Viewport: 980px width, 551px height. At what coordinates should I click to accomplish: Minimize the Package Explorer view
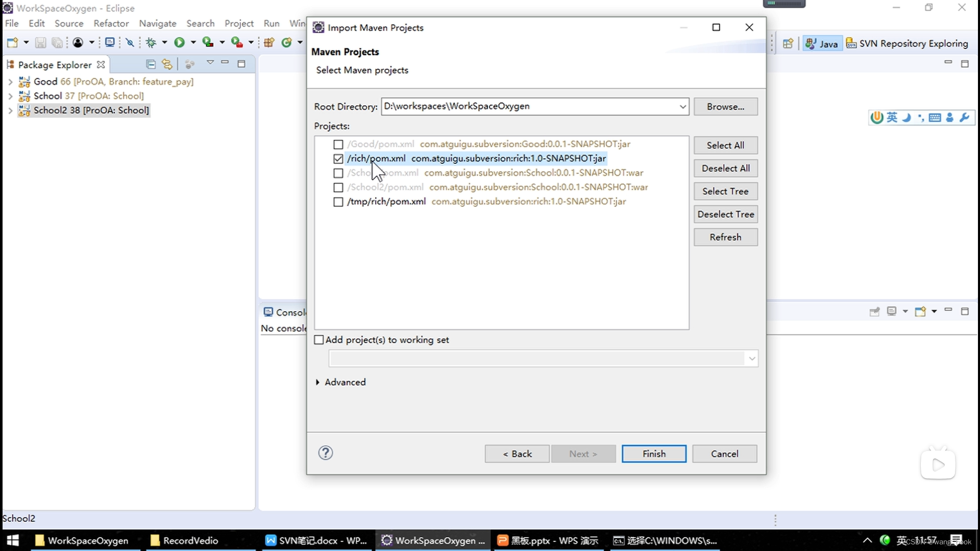(225, 63)
